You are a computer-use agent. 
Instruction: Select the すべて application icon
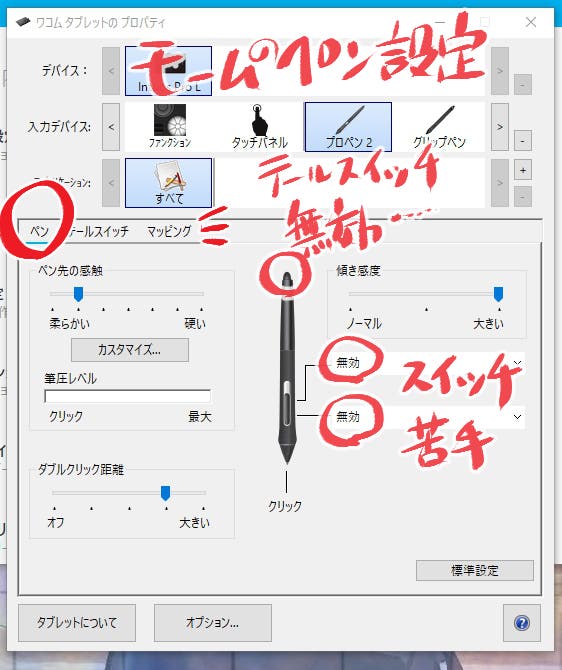point(168,183)
